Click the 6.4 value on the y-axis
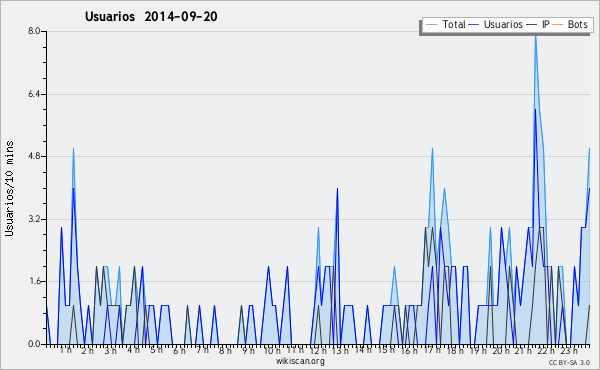 click(x=34, y=94)
